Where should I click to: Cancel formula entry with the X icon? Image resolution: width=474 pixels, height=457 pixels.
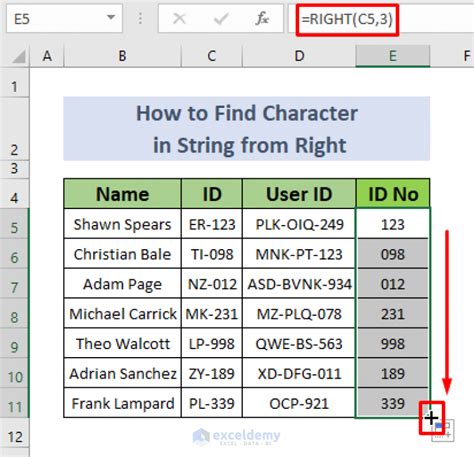[x=179, y=19]
